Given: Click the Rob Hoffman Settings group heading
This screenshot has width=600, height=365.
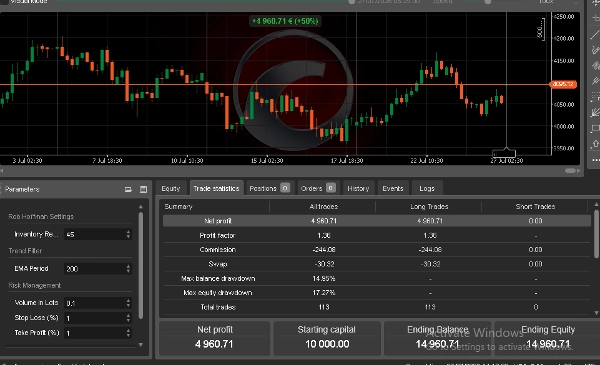Looking at the screenshot, I should [x=41, y=217].
